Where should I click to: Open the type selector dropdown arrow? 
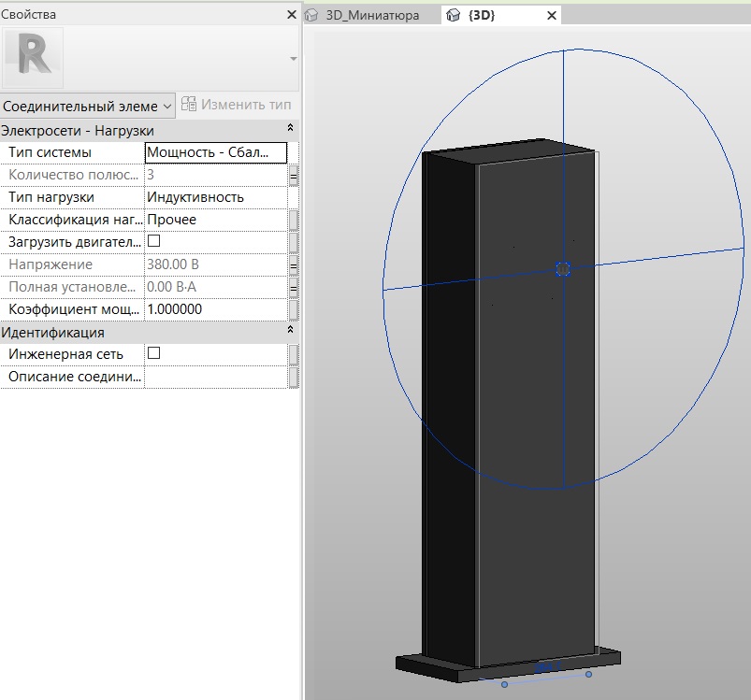pos(293,58)
